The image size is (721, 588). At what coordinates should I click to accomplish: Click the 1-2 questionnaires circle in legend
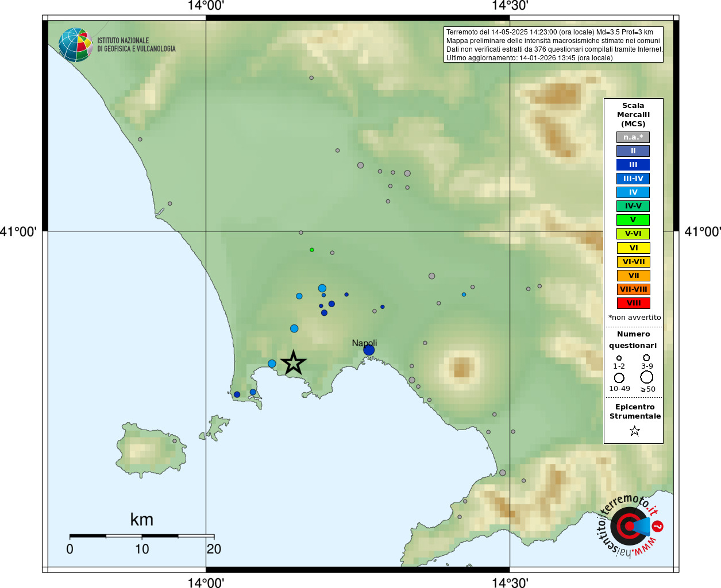pyautogui.click(x=619, y=358)
